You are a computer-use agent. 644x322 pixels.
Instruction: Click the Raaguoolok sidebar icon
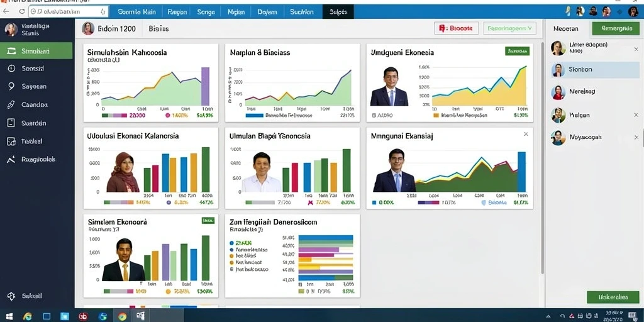coord(11,159)
